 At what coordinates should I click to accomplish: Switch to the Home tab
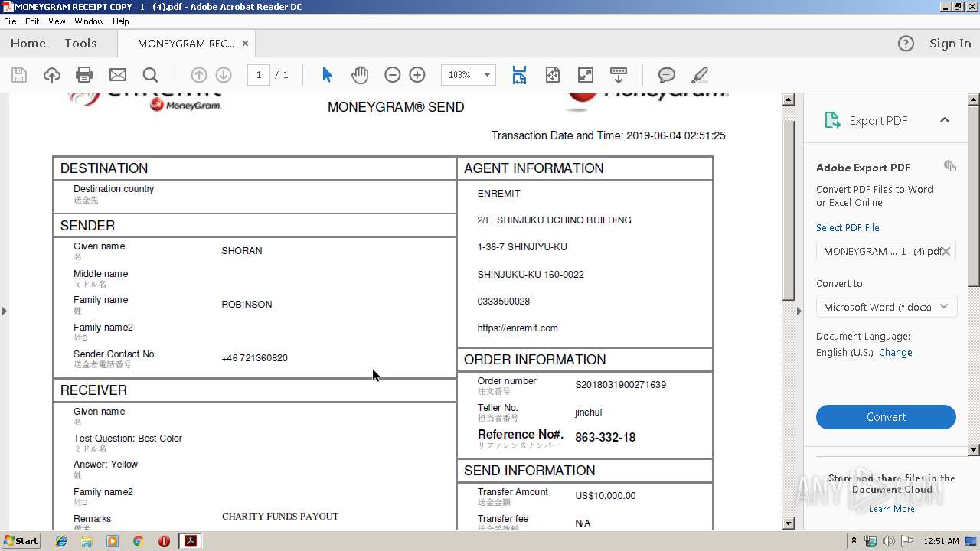click(28, 44)
